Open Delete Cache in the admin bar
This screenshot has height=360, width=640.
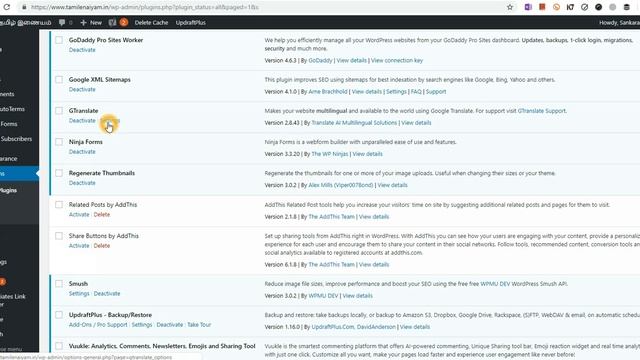[x=151, y=22]
